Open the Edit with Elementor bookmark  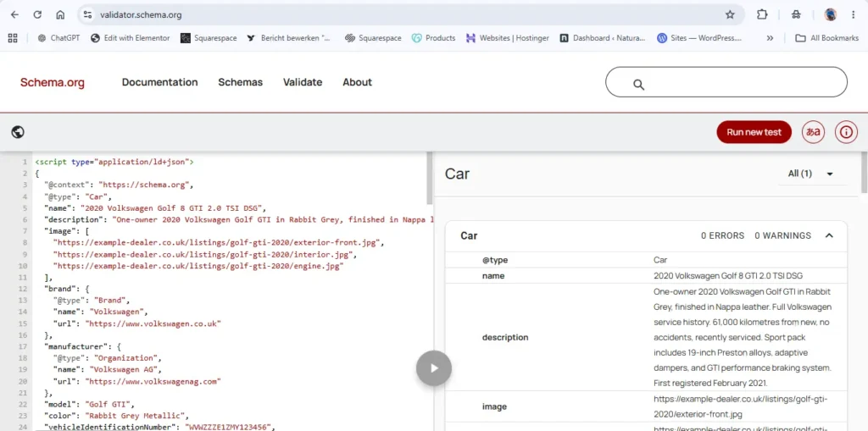point(130,38)
